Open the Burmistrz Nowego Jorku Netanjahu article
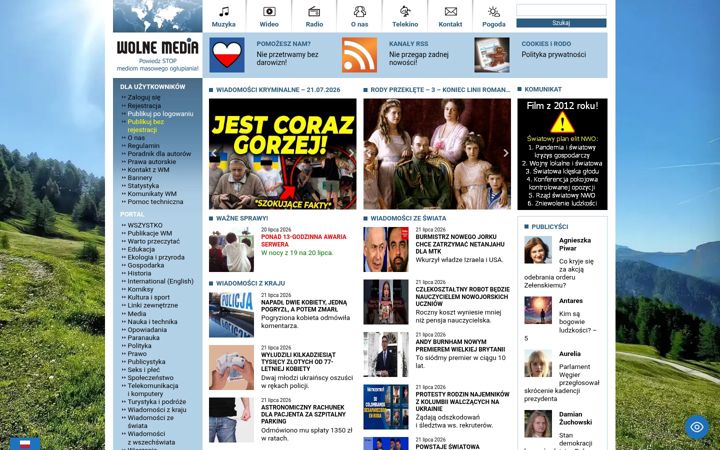Viewport: 720px width, 450px height. point(460,244)
